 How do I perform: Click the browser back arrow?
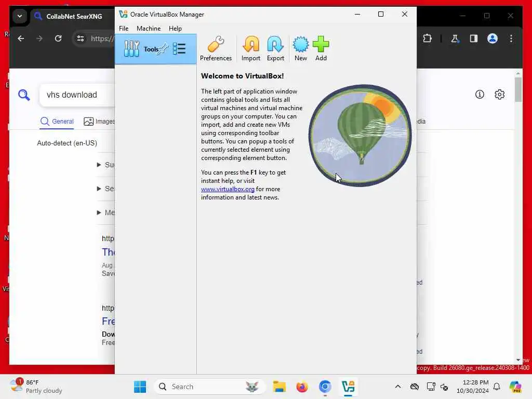[21, 38]
